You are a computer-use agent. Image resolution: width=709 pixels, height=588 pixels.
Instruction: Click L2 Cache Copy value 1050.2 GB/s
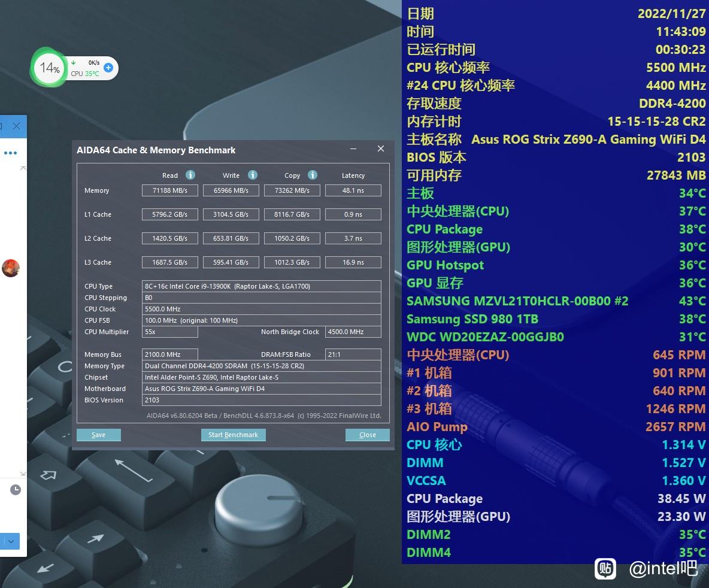pyautogui.click(x=292, y=238)
